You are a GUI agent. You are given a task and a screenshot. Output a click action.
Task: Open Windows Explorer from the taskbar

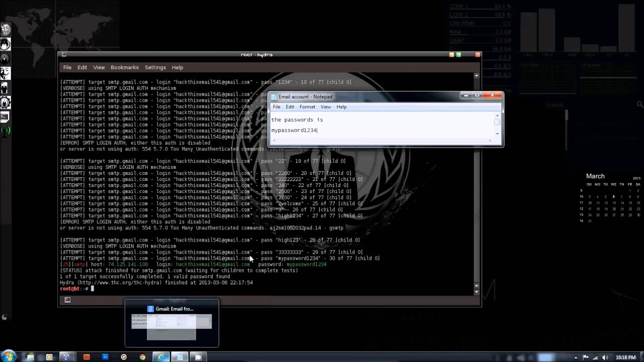tap(30, 357)
